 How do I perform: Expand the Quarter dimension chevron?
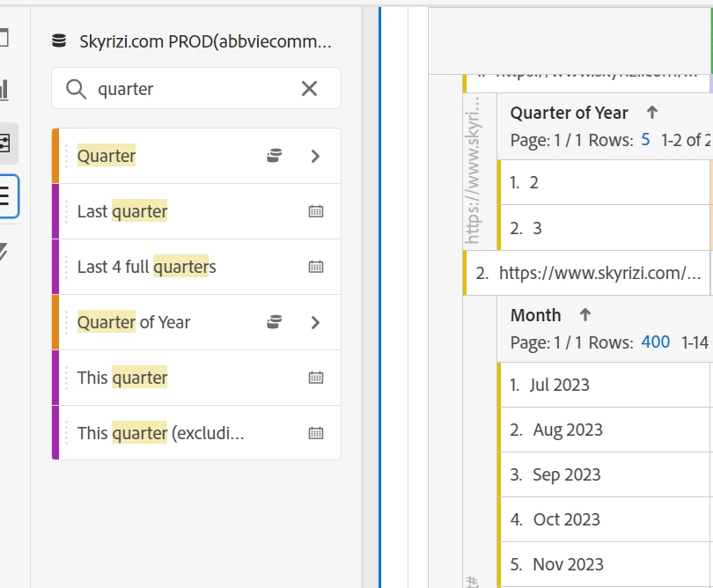point(316,156)
